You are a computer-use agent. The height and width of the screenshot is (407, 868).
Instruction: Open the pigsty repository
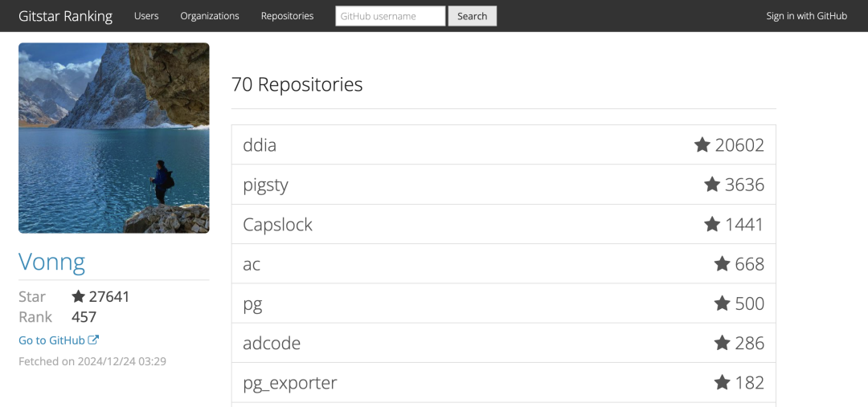click(265, 185)
